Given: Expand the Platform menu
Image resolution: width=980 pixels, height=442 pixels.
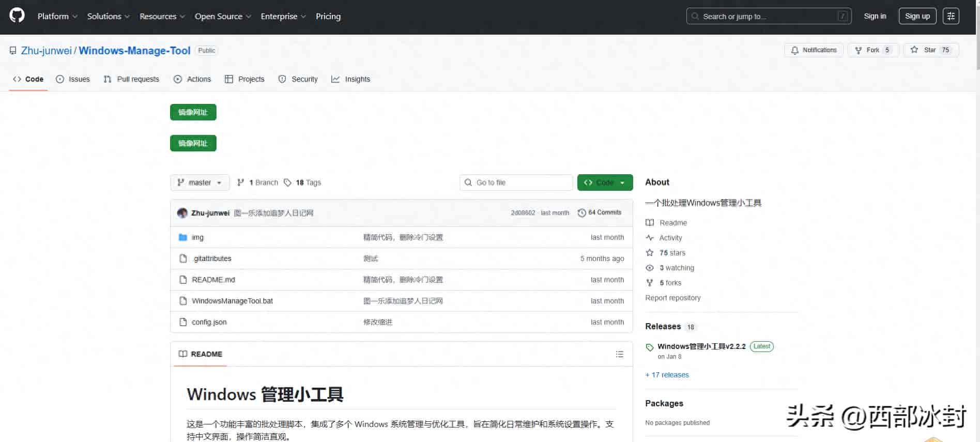Looking at the screenshot, I should tap(57, 16).
